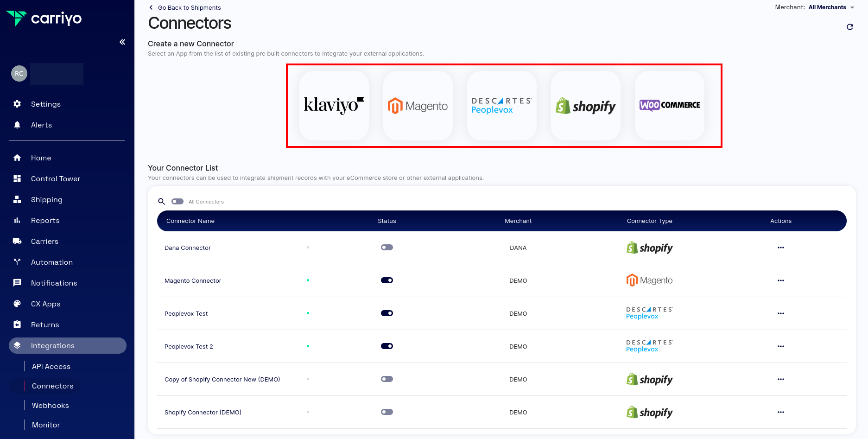Screen dimensions: 868x439
Task: Click the Notifications message icon
Action: click(x=17, y=283)
